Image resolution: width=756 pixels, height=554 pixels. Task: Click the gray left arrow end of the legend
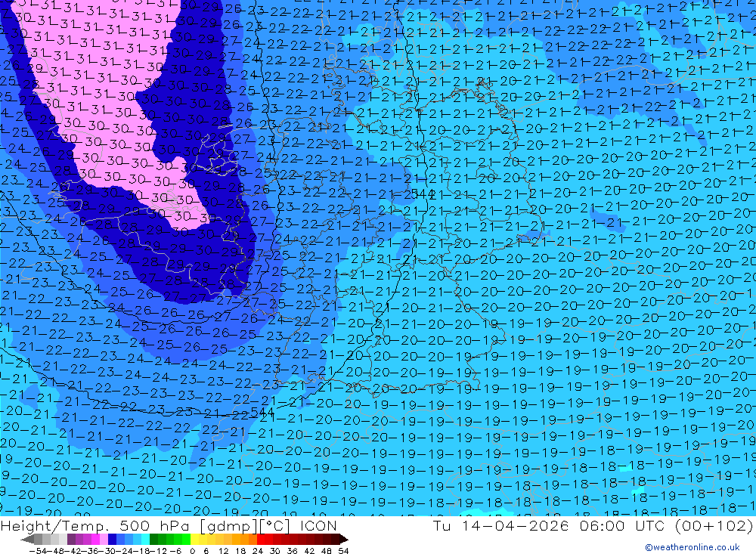pos(27,539)
